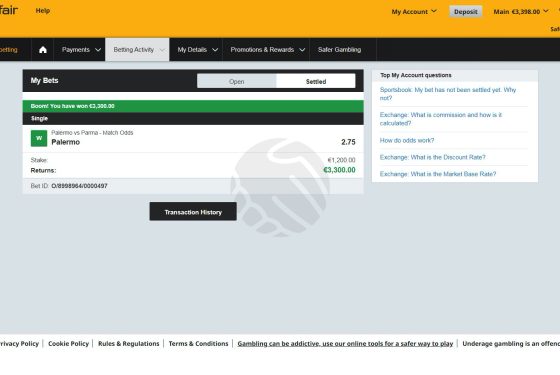Expand the Betting Activity dropdown
Image resolution: width=560 pixels, height=375 pixels.
pyautogui.click(x=137, y=50)
